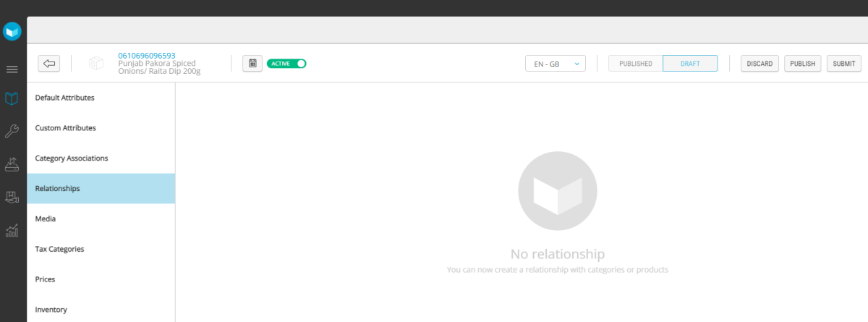Click product code 0610696096593 link
This screenshot has height=322, width=868.
point(146,56)
